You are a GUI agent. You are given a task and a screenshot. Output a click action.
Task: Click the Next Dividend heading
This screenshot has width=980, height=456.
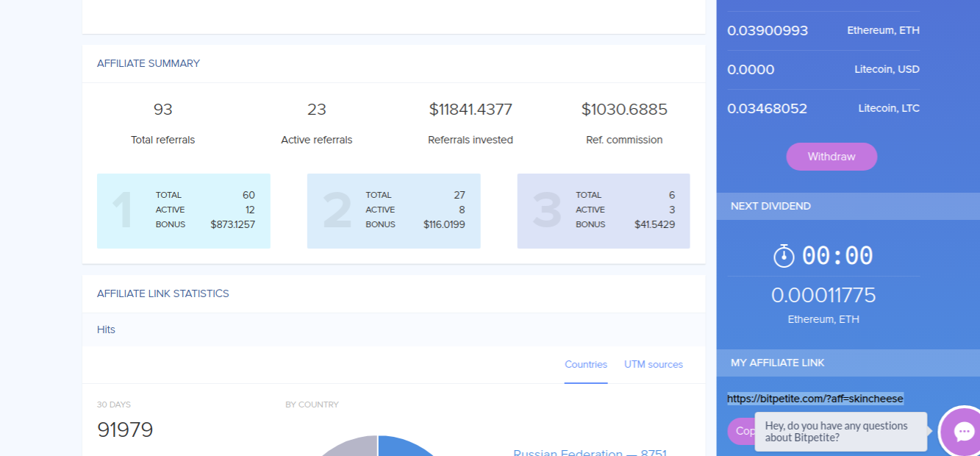[x=770, y=206]
